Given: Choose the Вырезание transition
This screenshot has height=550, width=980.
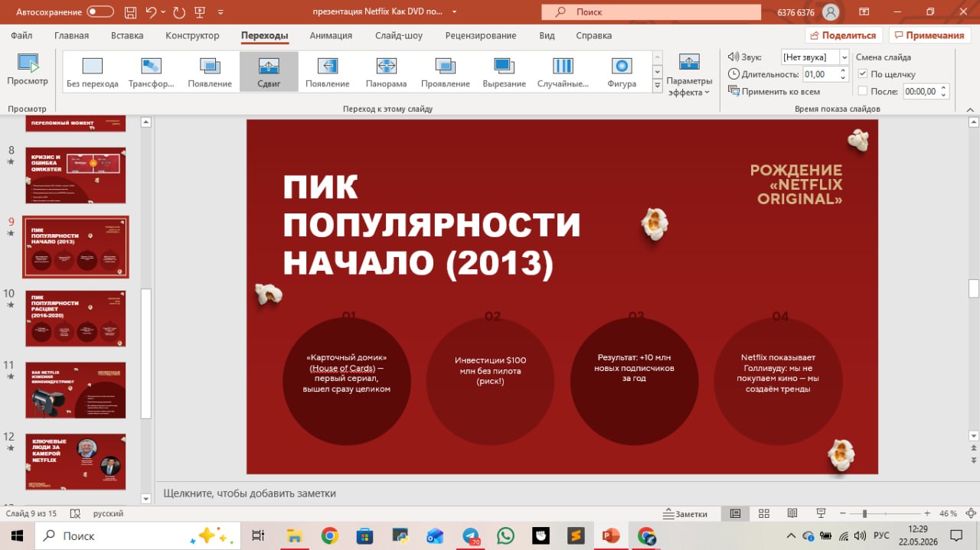Looking at the screenshot, I should pos(504,73).
